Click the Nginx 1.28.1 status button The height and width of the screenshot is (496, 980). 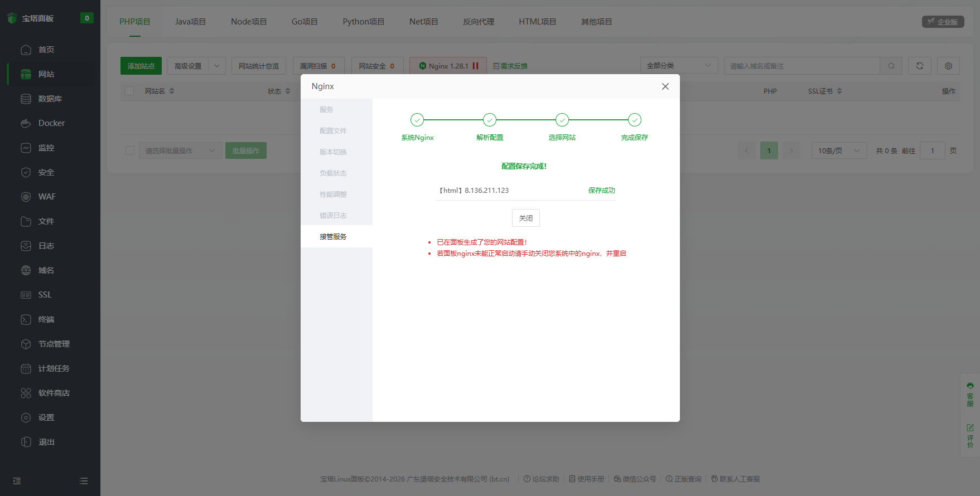448,66
